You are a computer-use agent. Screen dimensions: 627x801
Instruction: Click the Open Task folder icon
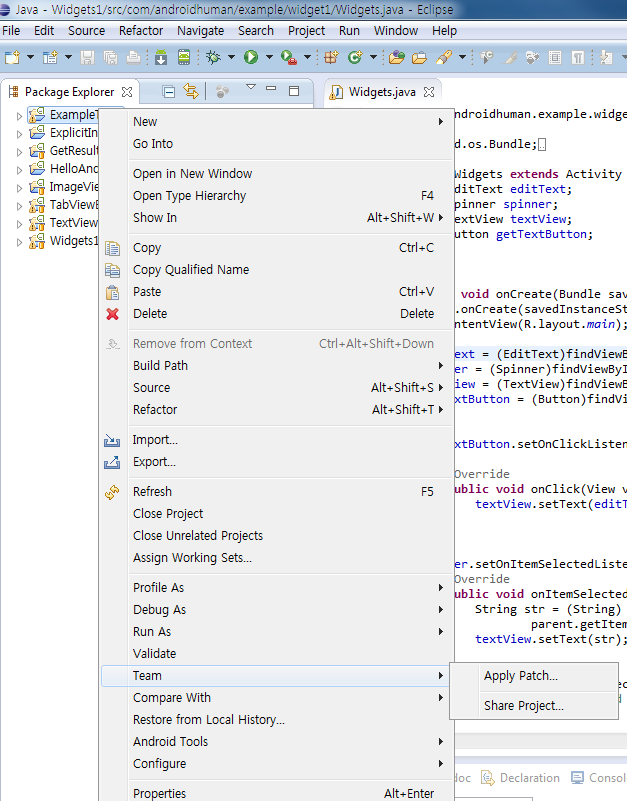click(x=419, y=57)
